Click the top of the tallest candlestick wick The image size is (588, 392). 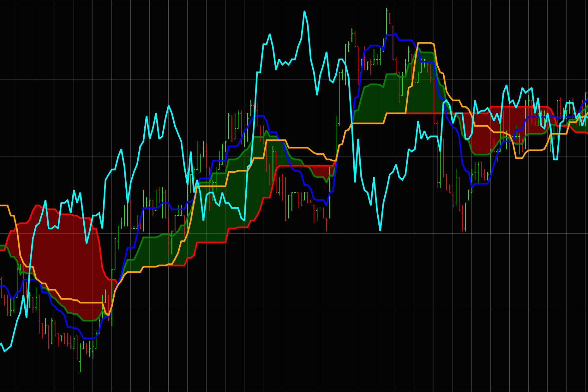tap(387, 9)
